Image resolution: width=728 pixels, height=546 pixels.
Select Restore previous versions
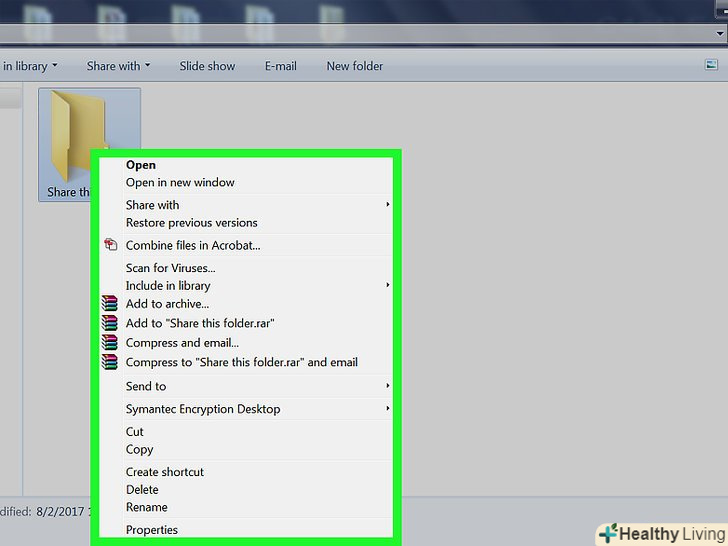(246, 222)
